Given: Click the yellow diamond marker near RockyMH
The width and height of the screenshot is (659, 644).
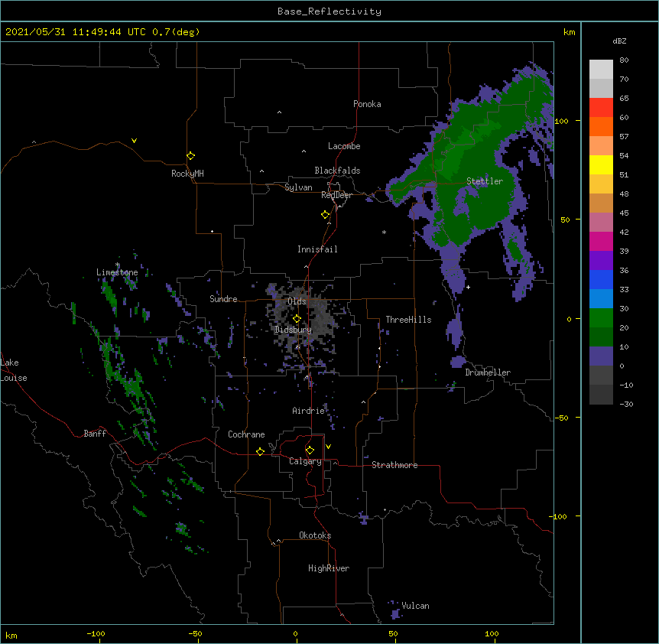Looking at the screenshot, I should click(x=190, y=155).
